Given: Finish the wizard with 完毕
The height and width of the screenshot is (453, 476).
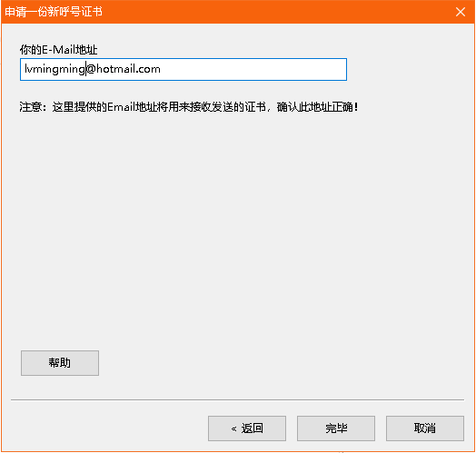Looking at the screenshot, I should coord(336,428).
